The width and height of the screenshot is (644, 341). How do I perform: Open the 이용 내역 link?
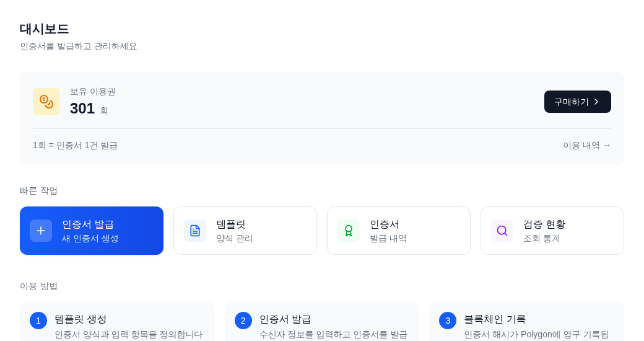tap(586, 145)
